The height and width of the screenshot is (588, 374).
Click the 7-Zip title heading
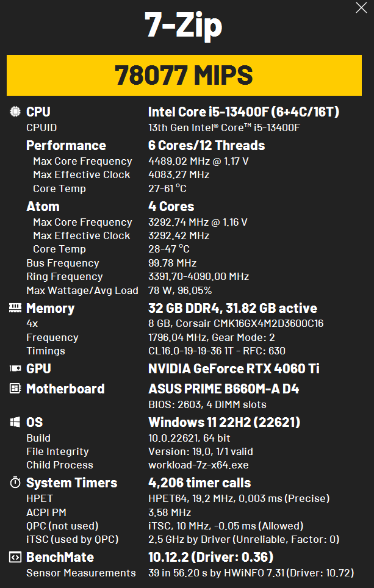click(184, 25)
